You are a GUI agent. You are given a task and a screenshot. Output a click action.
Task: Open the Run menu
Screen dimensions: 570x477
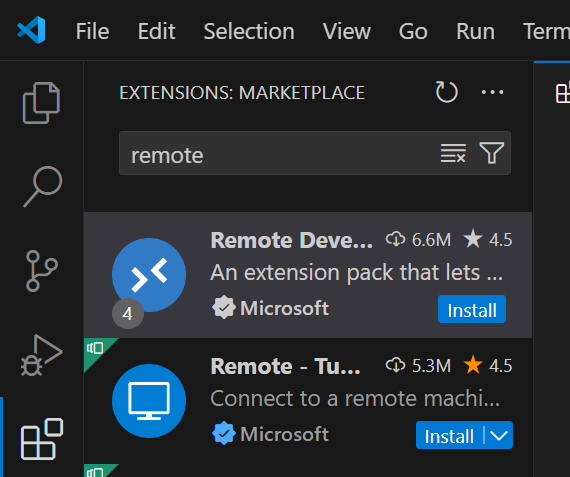coord(475,31)
